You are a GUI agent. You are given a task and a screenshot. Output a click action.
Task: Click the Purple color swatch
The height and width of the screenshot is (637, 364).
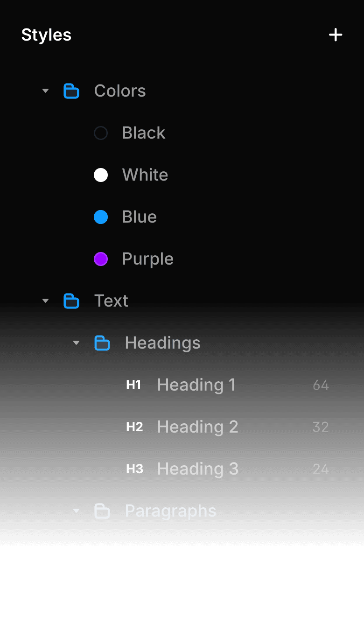pos(101,259)
